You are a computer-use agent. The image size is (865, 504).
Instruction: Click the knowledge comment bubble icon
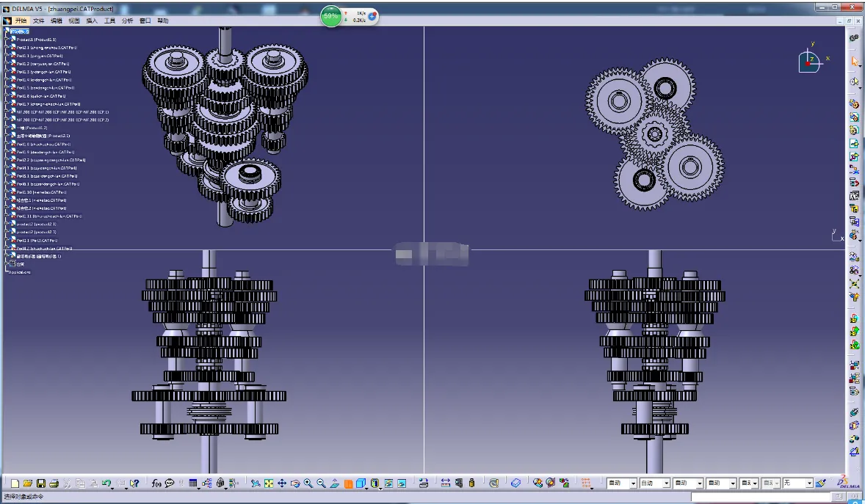[x=170, y=483]
